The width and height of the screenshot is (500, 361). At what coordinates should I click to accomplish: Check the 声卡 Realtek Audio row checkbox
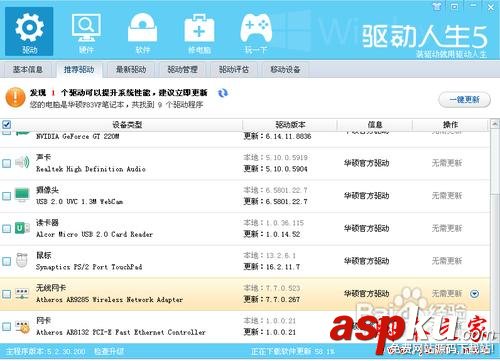pos(6,163)
